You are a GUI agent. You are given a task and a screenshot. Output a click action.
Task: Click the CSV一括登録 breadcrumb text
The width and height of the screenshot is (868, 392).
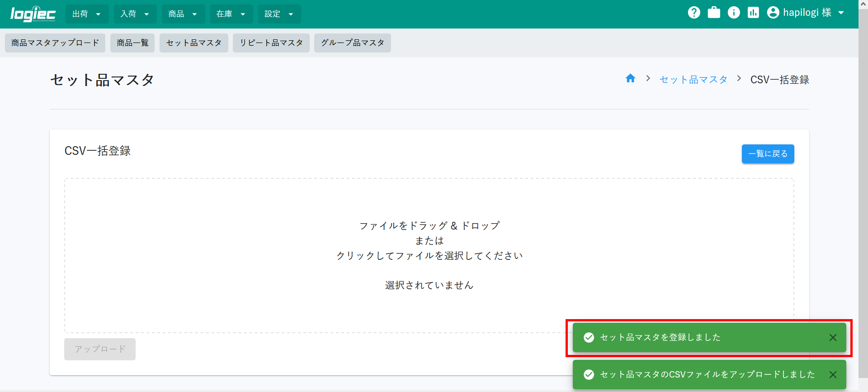(x=780, y=80)
